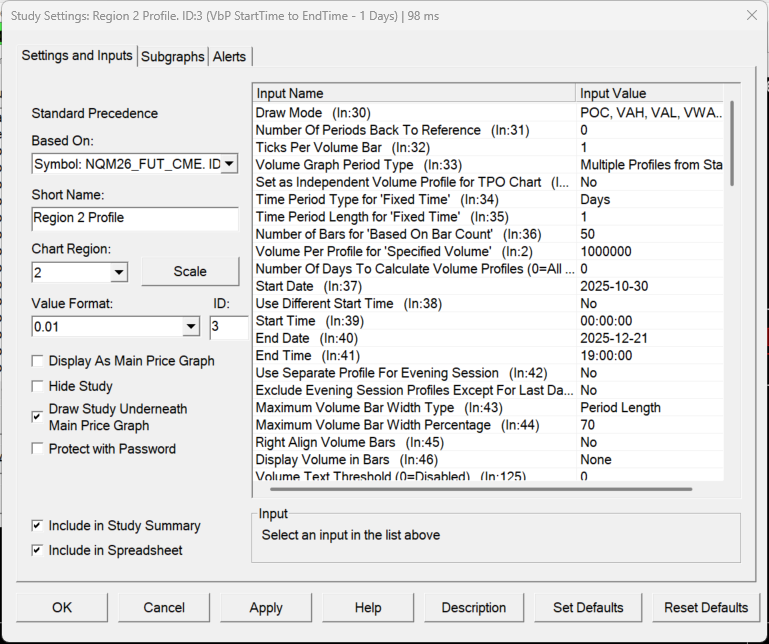769x644 pixels.
Task: Click the Reset Defaults button
Action: [x=706, y=607]
